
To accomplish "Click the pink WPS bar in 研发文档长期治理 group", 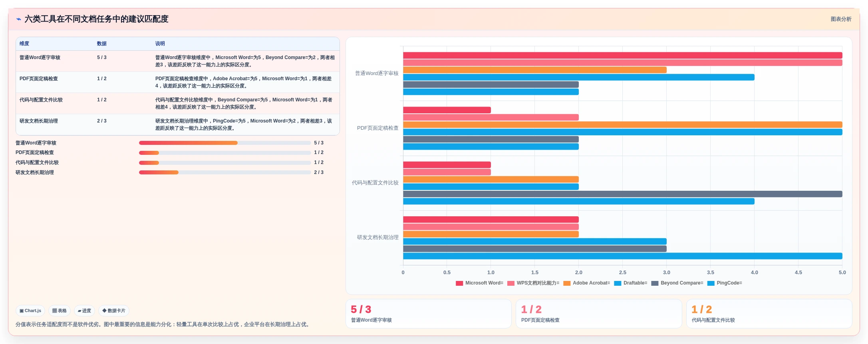I will coord(491,227).
